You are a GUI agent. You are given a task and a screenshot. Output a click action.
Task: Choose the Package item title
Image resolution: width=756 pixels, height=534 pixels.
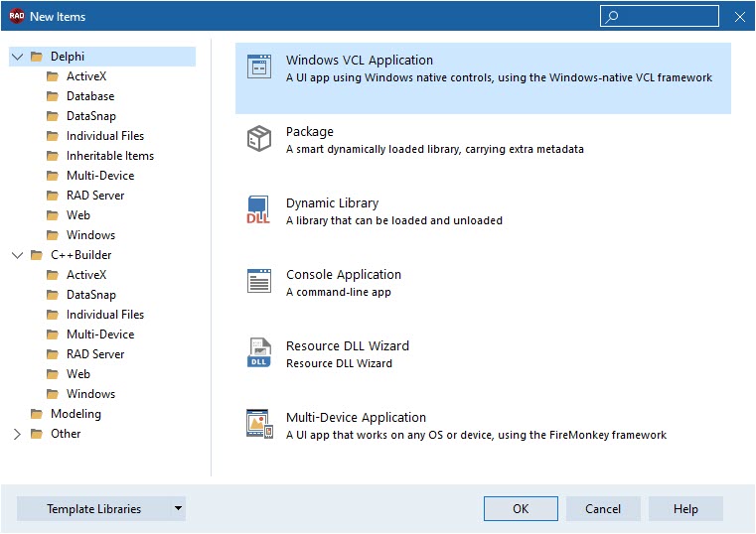point(310,132)
